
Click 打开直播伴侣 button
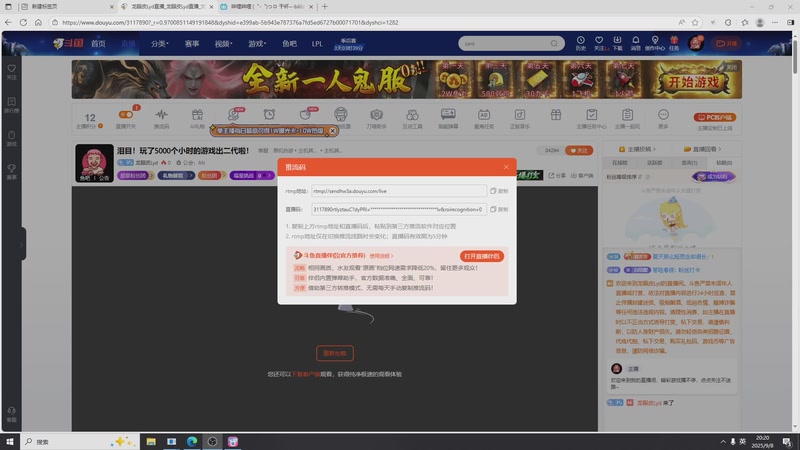[x=481, y=256]
